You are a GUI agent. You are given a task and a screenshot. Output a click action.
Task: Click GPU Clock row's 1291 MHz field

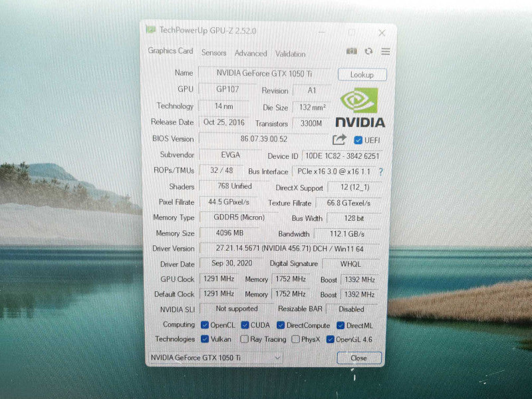219,279
